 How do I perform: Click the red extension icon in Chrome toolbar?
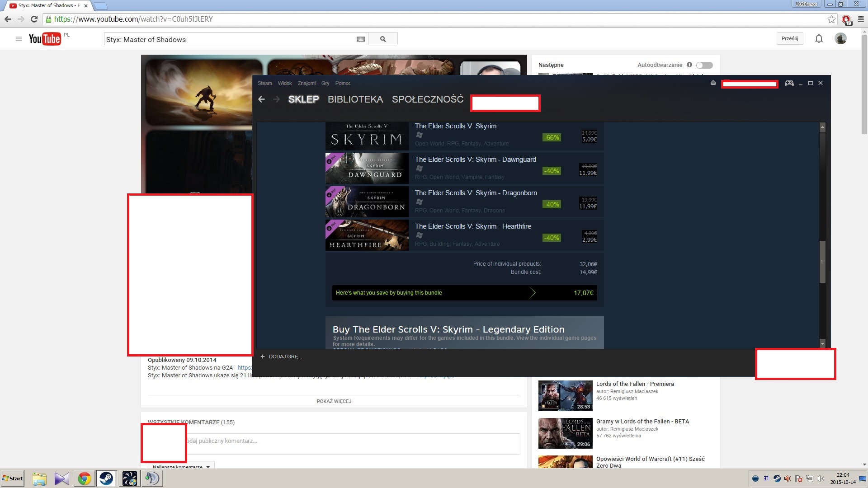point(846,19)
